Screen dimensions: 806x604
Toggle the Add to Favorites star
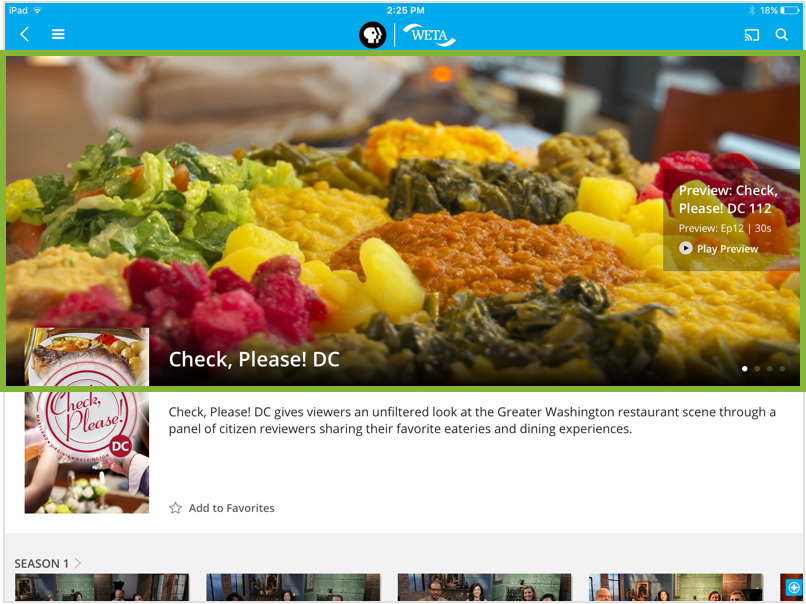coord(175,508)
